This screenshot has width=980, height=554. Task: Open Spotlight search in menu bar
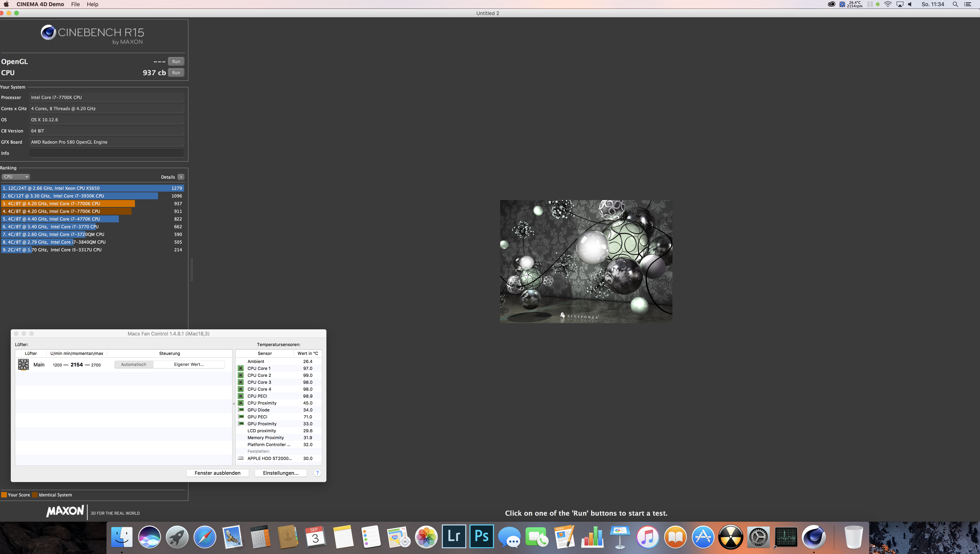tap(955, 4)
